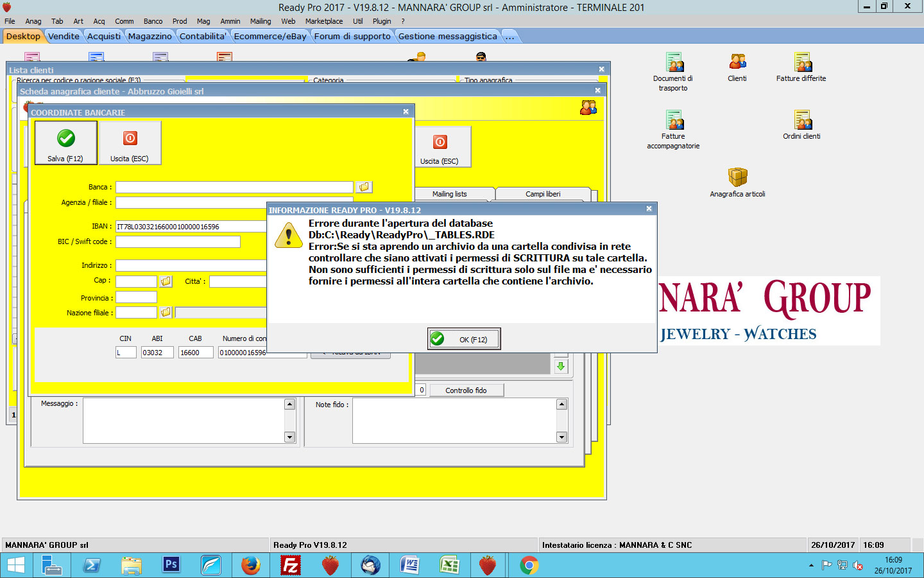This screenshot has width=924, height=578.
Task: Open Fatture differite desktop icon
Action: (801, 68)
